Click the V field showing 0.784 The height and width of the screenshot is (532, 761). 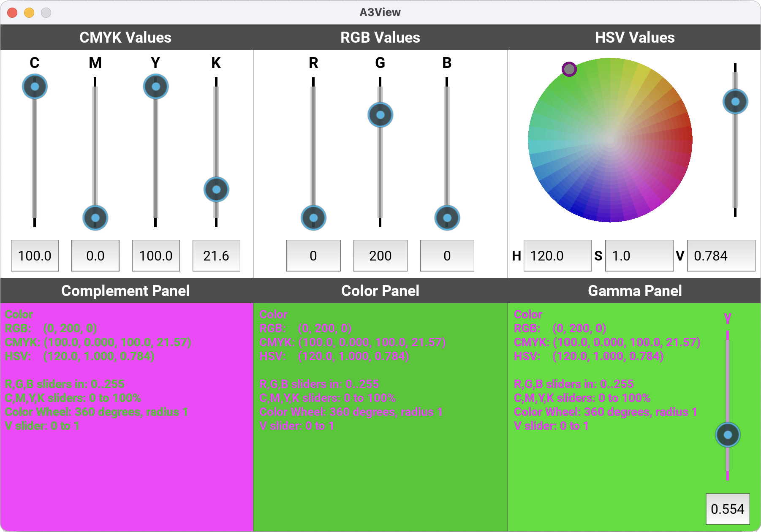point(720,256)
